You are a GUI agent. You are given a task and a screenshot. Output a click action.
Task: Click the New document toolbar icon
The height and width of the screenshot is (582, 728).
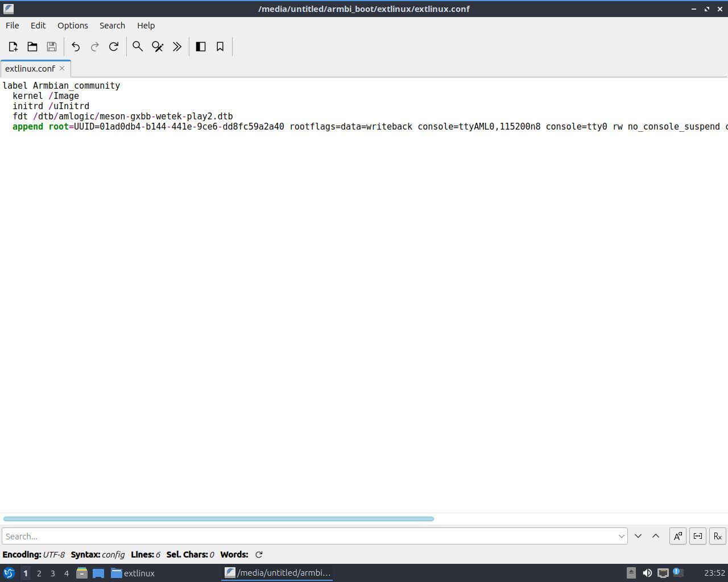pos(13,47)
